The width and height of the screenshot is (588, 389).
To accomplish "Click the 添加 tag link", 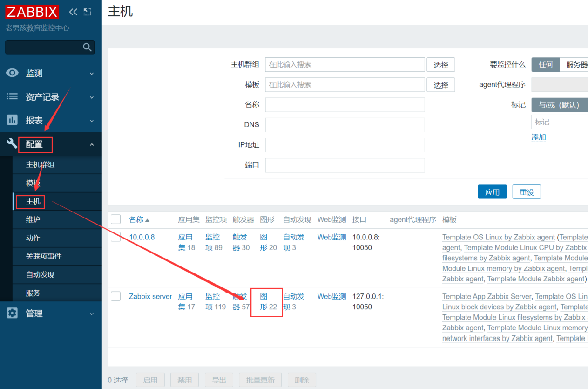I will 539,137.
